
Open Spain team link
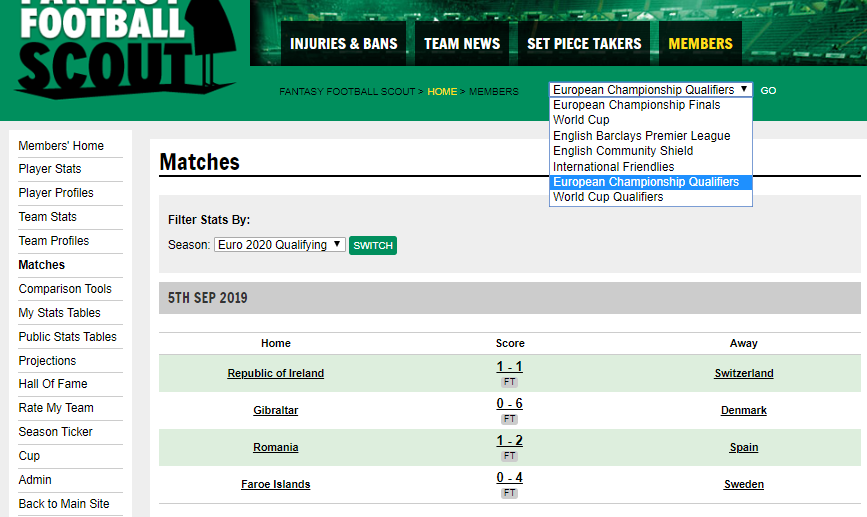click(744, 447)
